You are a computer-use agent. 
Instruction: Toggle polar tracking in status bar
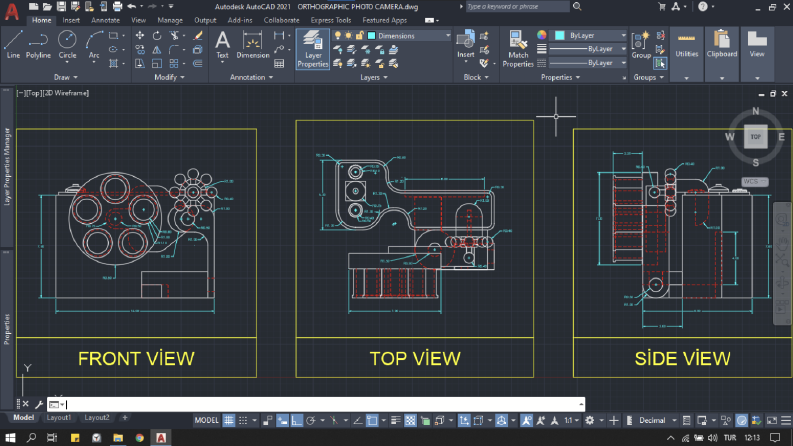pos(311,420)
